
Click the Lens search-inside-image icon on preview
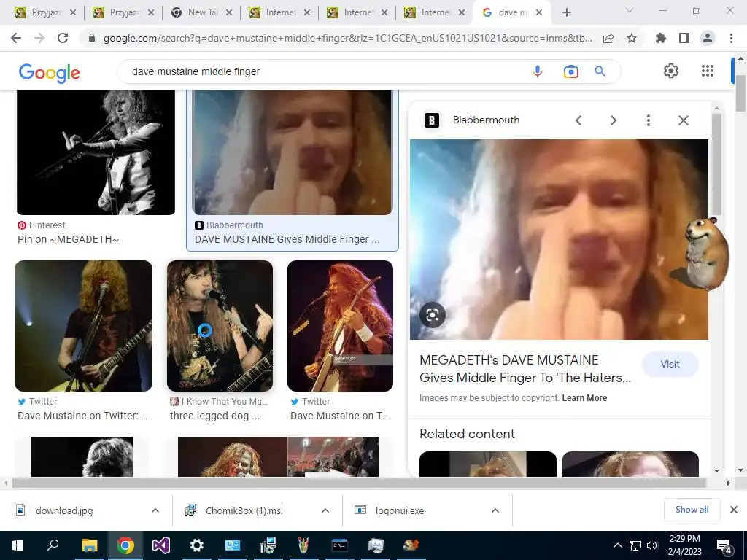433,315
